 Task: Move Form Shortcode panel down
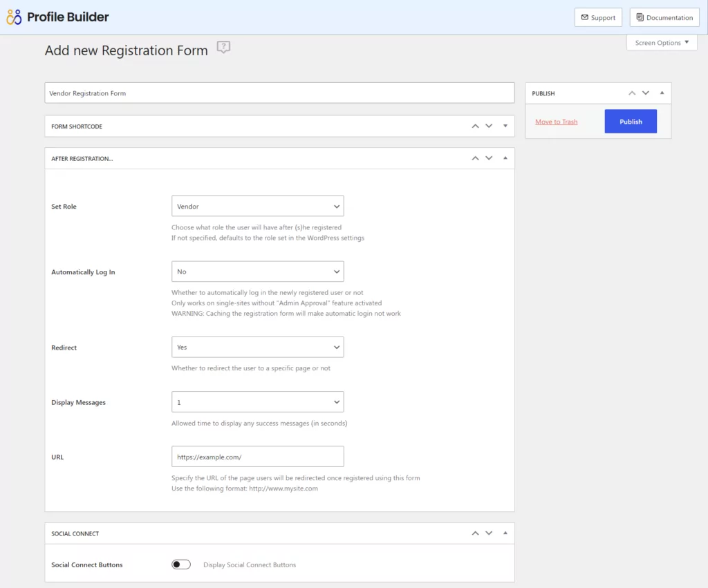[x=489, y=126]
